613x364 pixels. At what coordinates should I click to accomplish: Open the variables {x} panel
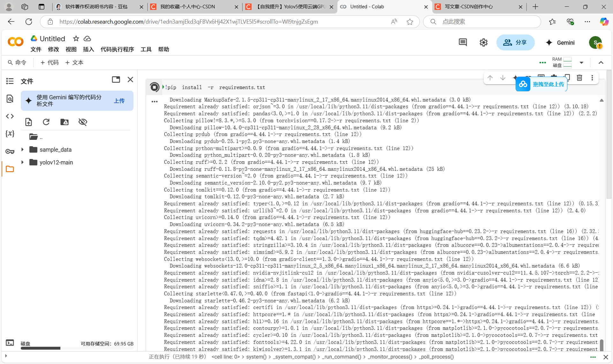(10, 133)
